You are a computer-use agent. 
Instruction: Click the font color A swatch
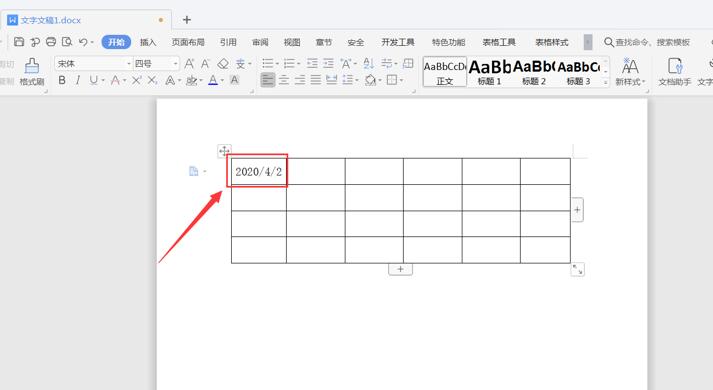pyautogui.click(x=213, y=80)
